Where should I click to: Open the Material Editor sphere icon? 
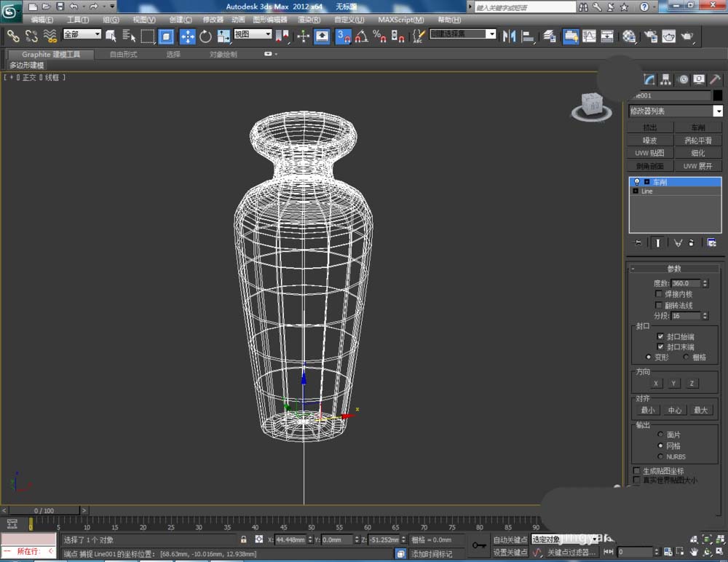pos(630,36)
